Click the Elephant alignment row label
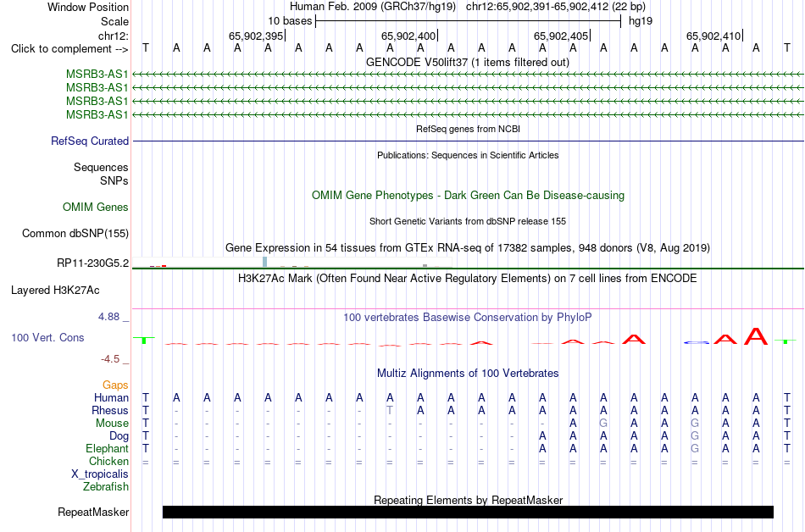 click(x=108, y=448)
